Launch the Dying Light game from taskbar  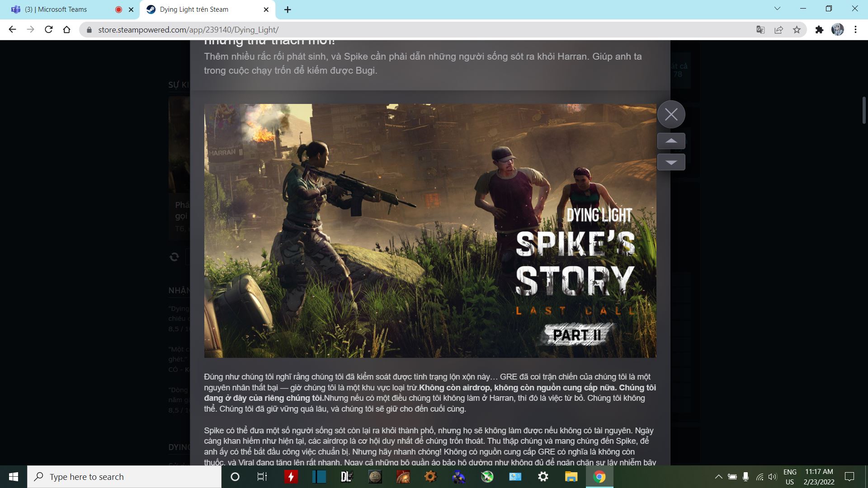click(x=346, y=476)
